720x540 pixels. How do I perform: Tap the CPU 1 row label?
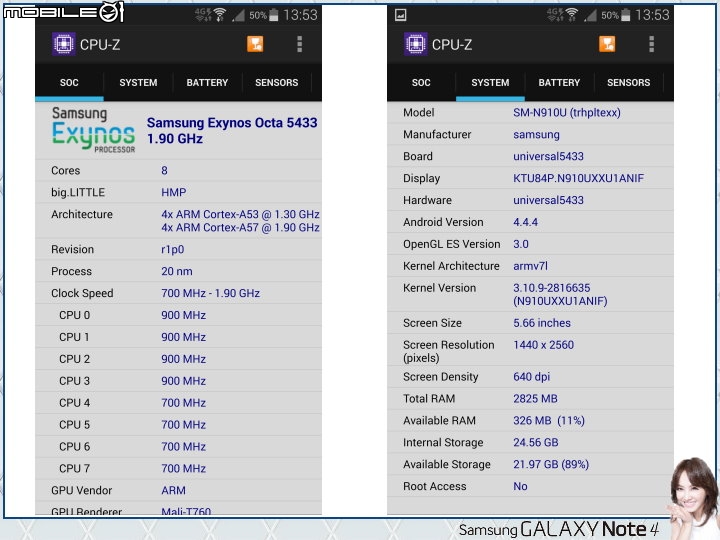74,337
